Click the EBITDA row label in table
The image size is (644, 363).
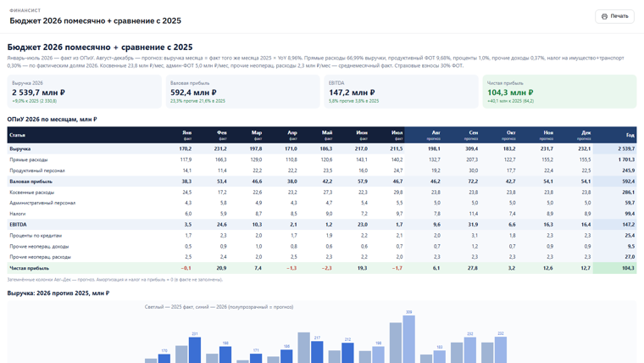coord(18,225)
